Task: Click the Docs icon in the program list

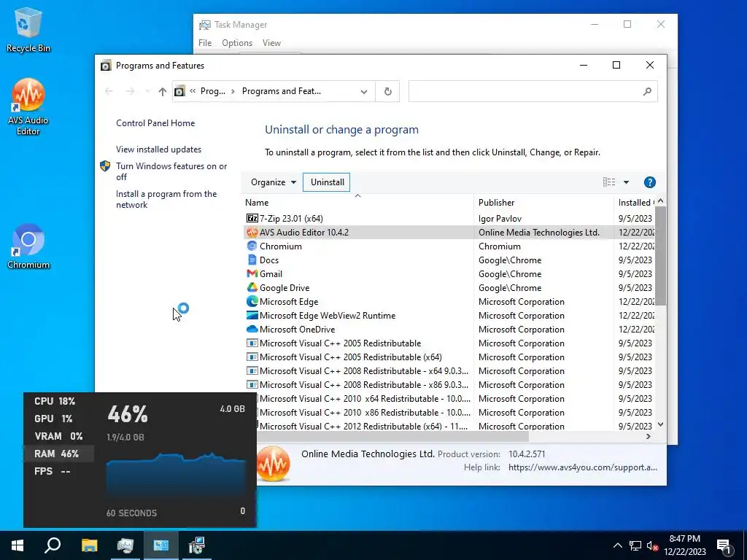Action: 252,260
